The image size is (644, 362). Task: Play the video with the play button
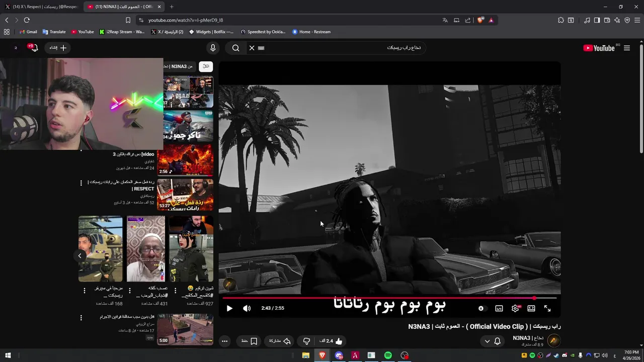[229, 308]
